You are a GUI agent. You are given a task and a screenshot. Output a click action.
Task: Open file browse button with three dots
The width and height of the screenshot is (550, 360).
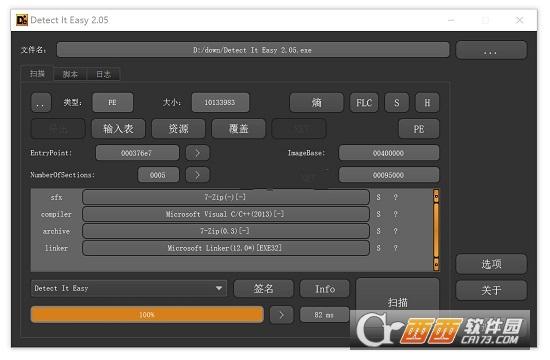[491, 50]
